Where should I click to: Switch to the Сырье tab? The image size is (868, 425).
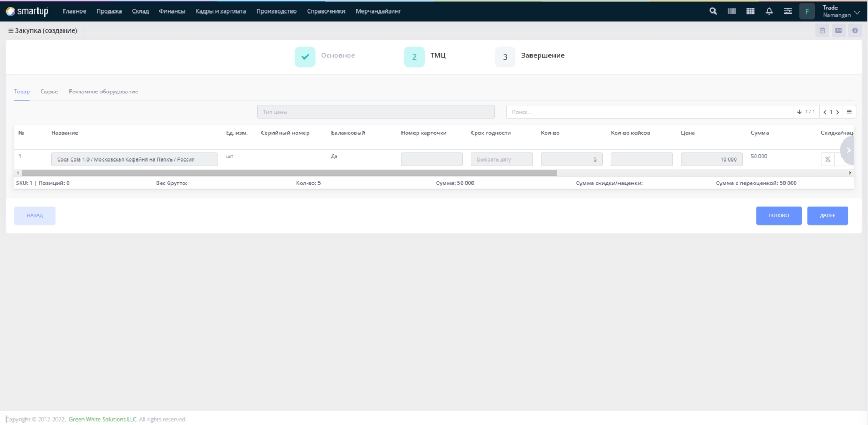click(x=49, y=92)
